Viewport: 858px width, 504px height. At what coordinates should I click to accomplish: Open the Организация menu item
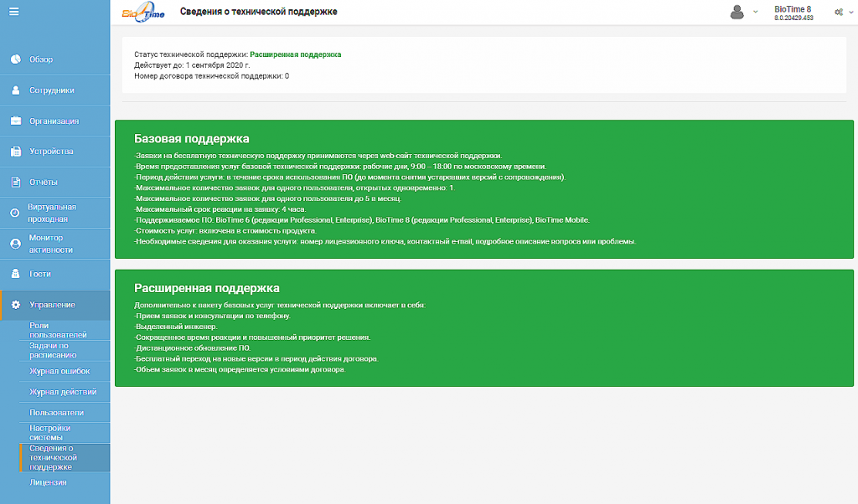(x=54, y=121)
